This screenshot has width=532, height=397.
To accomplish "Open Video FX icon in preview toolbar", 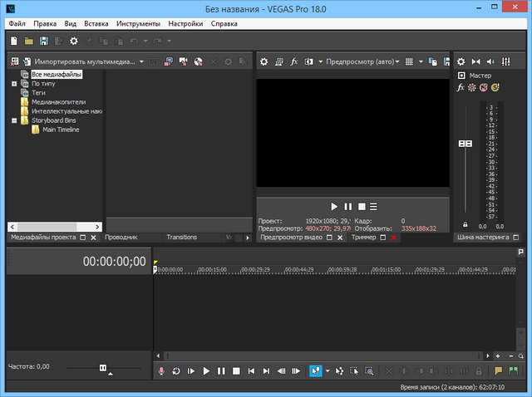I will 293,61.
